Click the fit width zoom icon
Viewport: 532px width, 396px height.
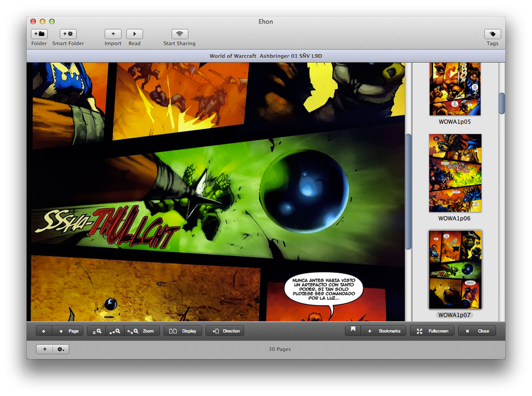[114, 331]
